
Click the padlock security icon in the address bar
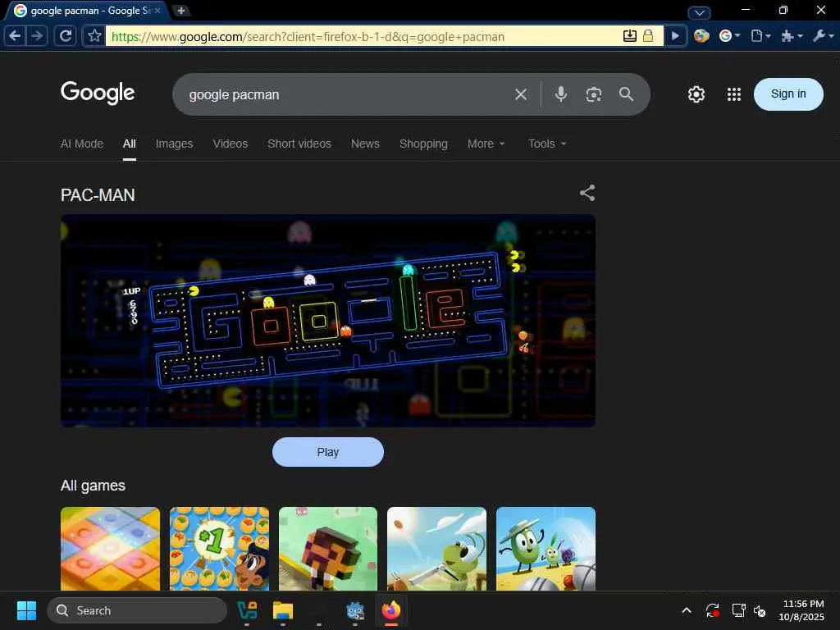(648, 36)
